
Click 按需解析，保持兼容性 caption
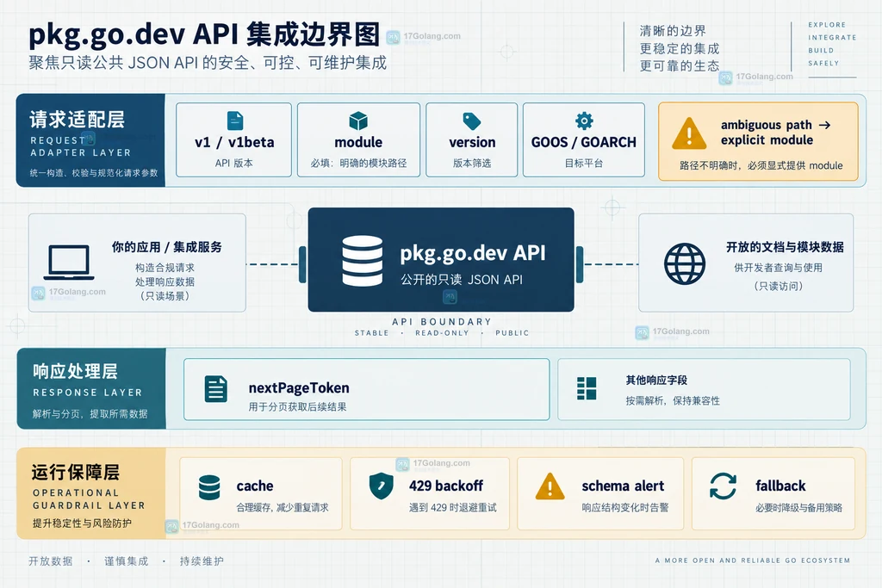673,401
